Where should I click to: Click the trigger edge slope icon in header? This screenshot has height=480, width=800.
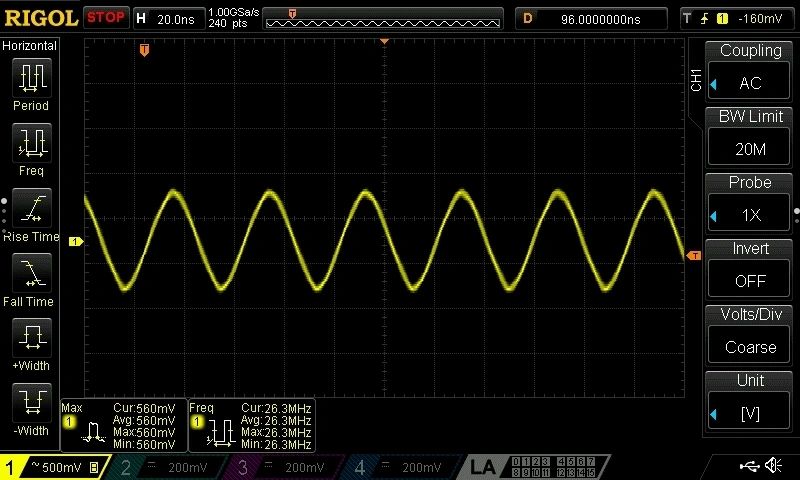705,19
